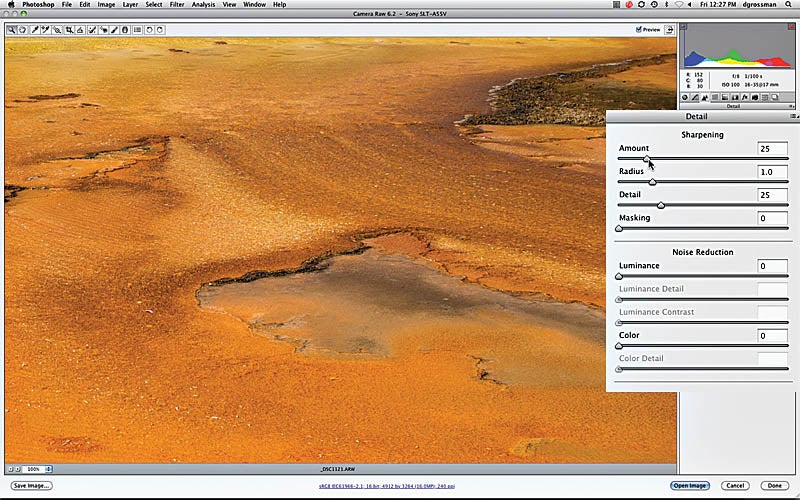The width and height of the screenshot is (800, 500).
Task: Click the Radius value field
Action: 772,172
